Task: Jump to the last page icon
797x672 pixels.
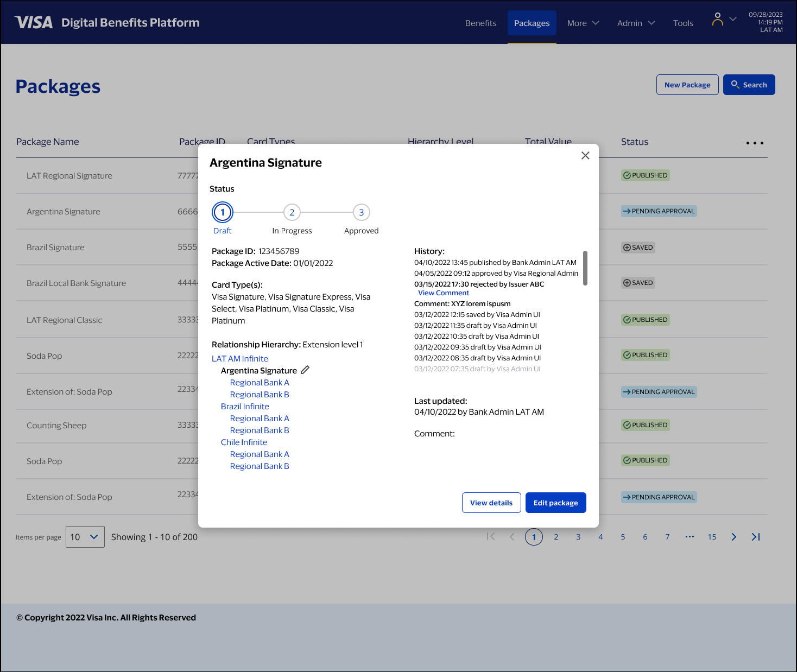Action: pos(756,537)
